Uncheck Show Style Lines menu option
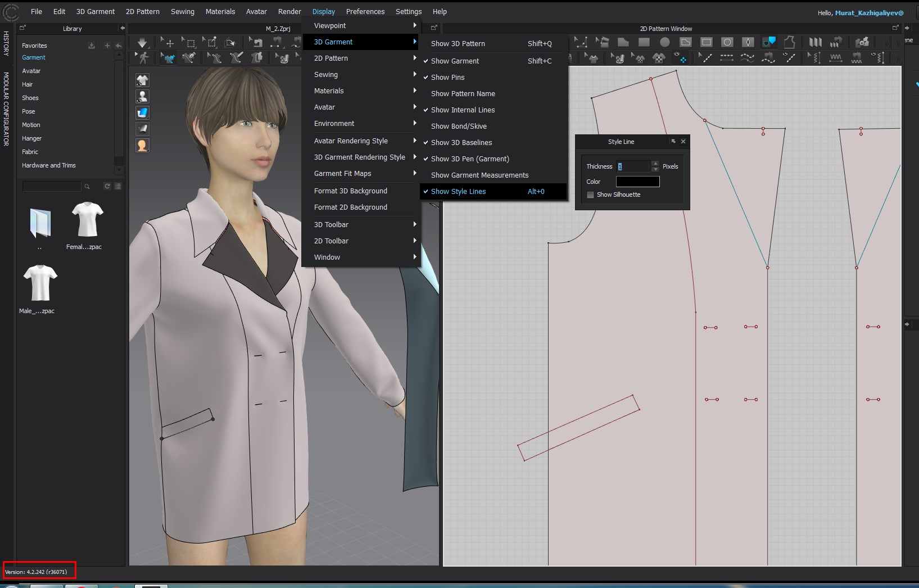919x588 pixels. [458, 192]
